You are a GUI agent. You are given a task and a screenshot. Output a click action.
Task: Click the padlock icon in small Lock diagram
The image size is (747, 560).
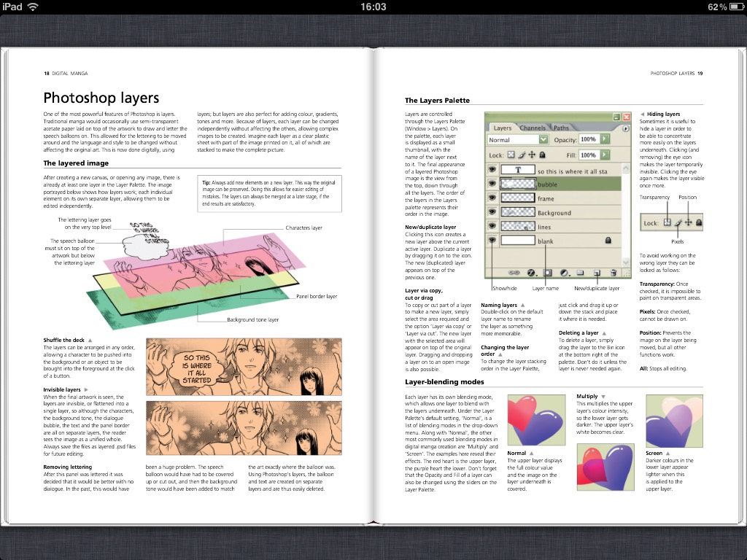pos(698,222)
